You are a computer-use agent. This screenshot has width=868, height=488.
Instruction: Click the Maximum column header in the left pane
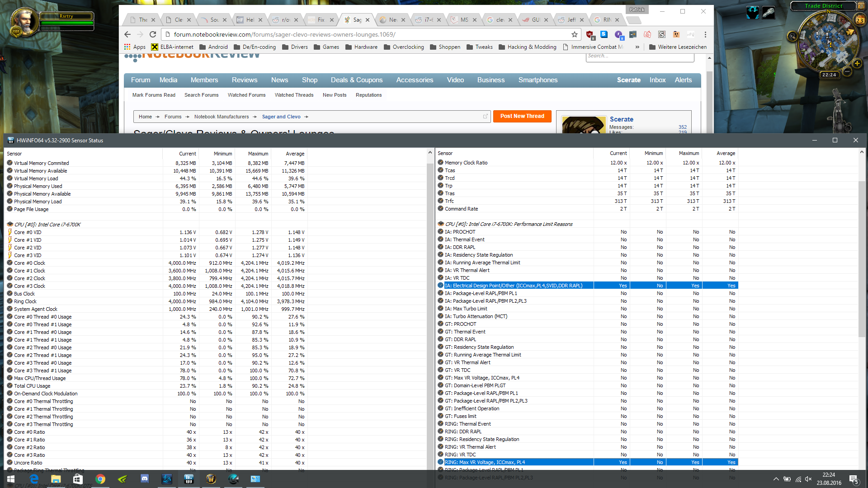pyautogui.click(x=258, y=154)
